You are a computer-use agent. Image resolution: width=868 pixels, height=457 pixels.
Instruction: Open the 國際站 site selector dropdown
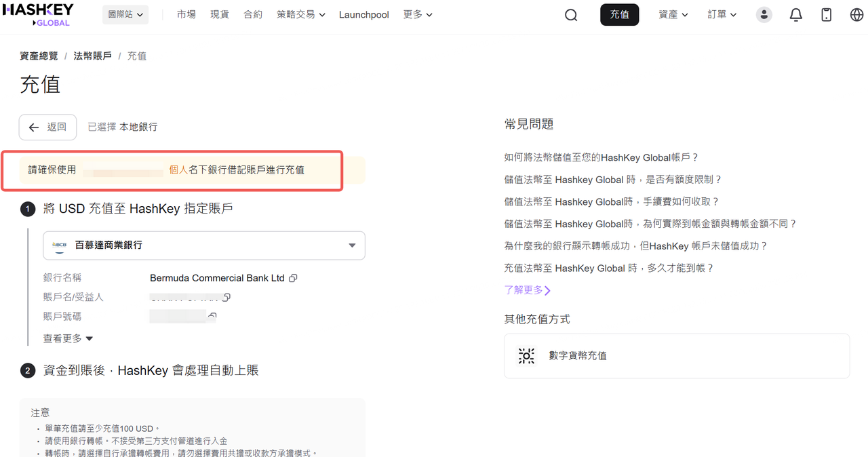click(125, 14)
